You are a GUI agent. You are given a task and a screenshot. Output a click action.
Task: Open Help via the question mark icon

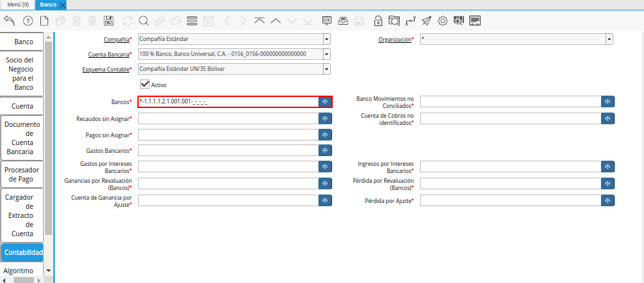coord(27,21)
